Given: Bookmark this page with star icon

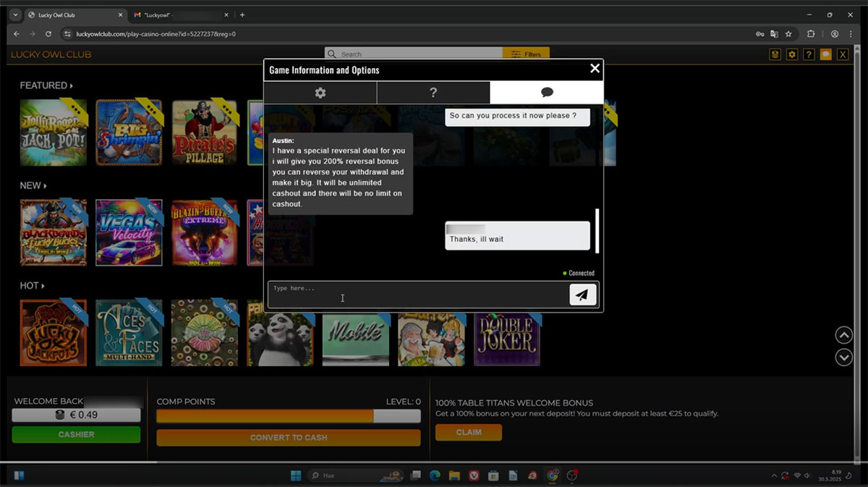Looking at the screenshot, I should click(x=788, y=34).
